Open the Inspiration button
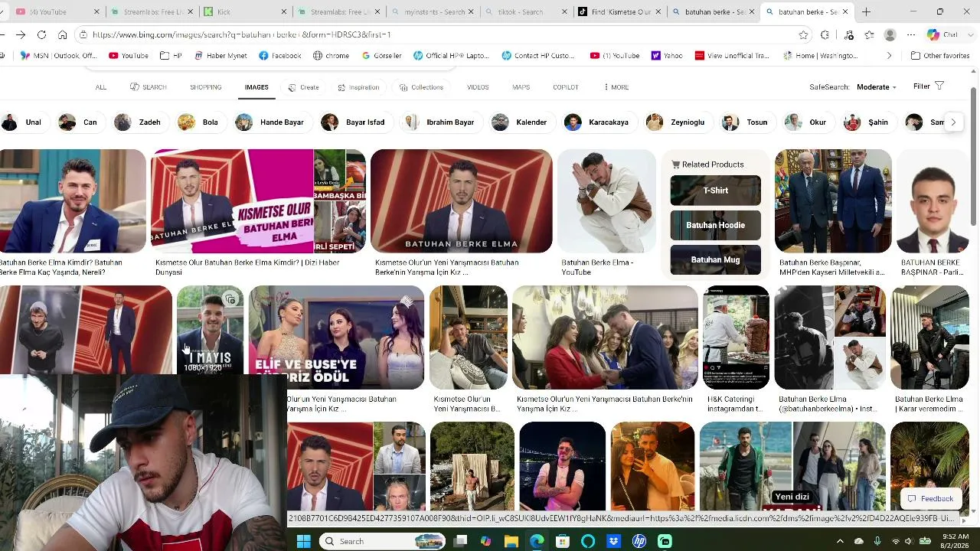 (358, 87)
